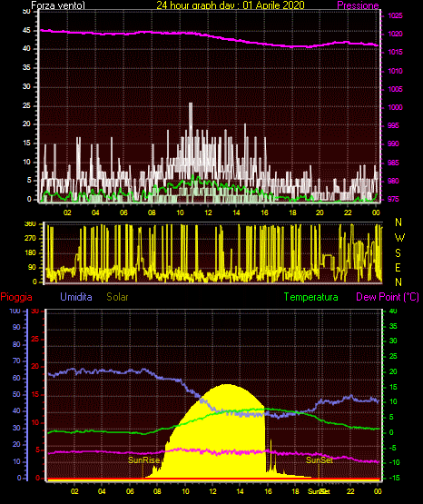This screenshot has height=504, width=423.
Task: Click the Dew Point (°C) legend label
Action: click(388, 297)
